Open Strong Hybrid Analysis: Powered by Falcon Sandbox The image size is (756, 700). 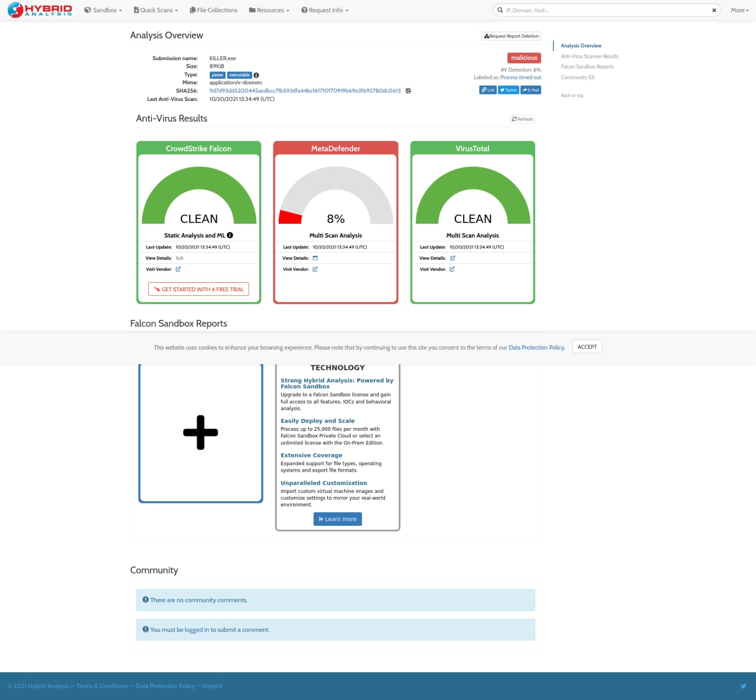pyautogui.click(x=337, y=384)
